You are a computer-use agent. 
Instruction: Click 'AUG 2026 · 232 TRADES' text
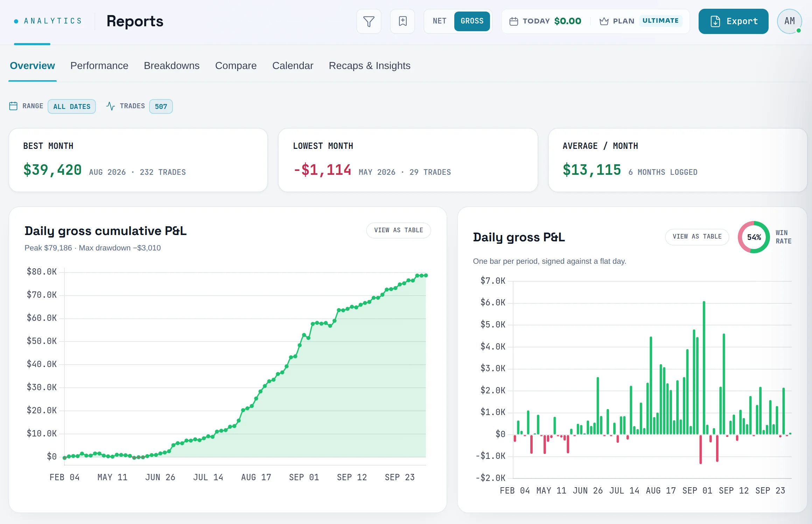tap(137, 172)
